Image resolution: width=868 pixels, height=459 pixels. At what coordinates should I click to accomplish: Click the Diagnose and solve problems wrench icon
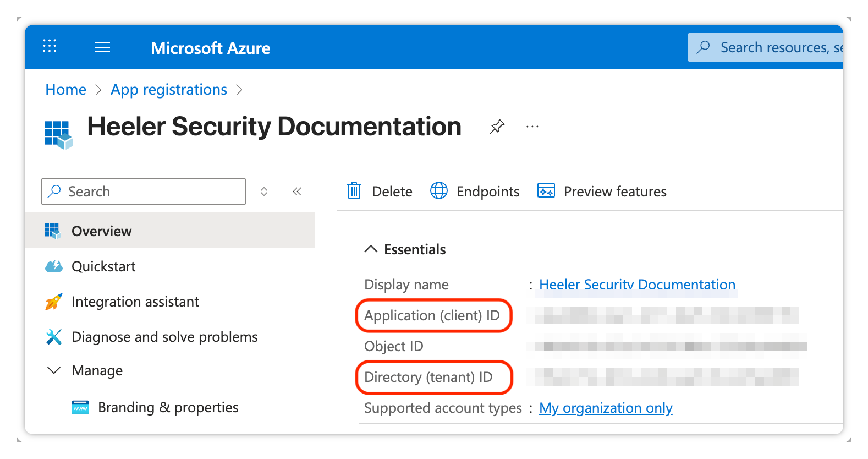[53, 337]
